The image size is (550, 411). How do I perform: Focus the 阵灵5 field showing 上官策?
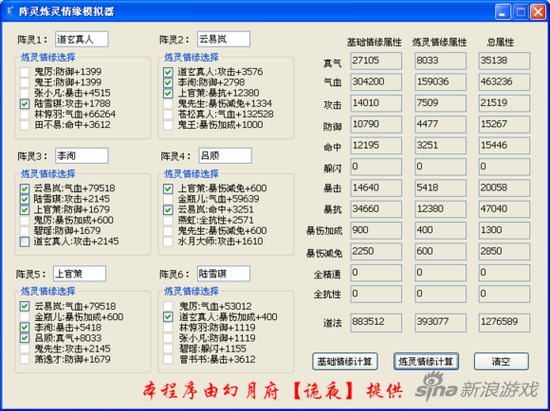click(79, 274)
